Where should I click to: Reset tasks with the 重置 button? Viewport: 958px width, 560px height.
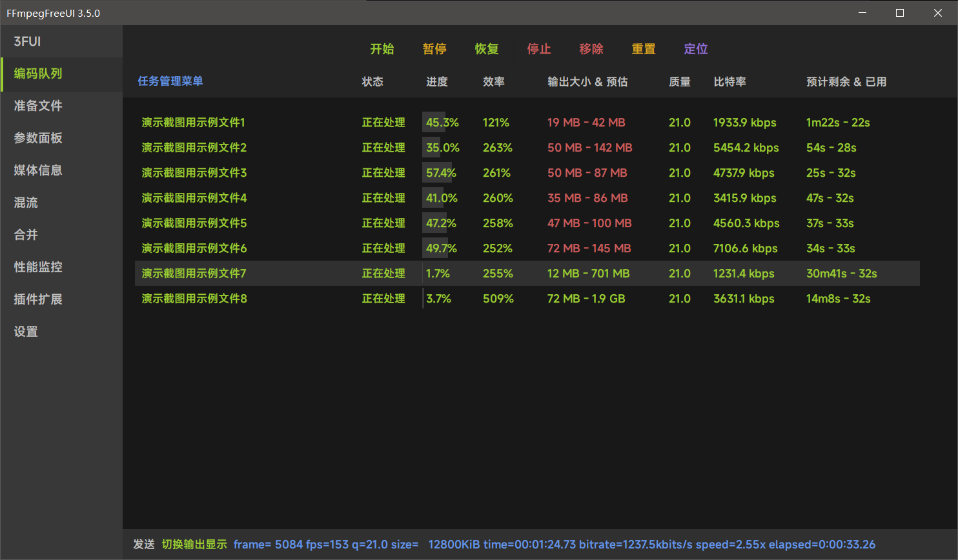(x=644, y=49)
